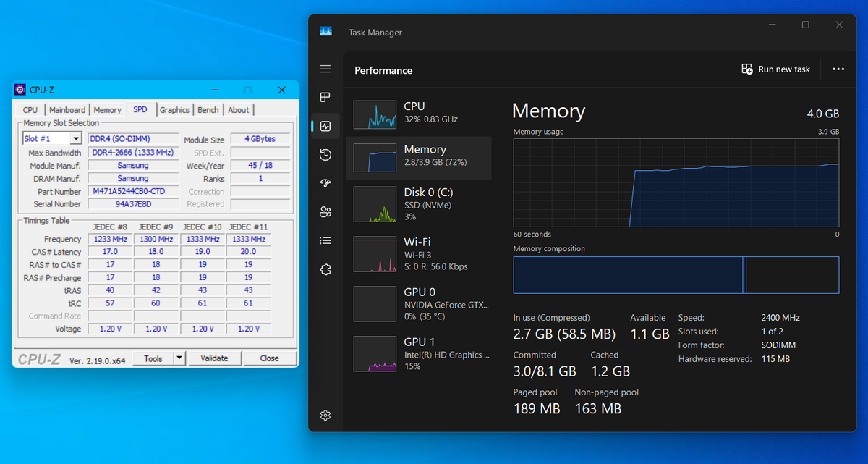Click the CPU-Z app icon in title bar

point(20,90)
